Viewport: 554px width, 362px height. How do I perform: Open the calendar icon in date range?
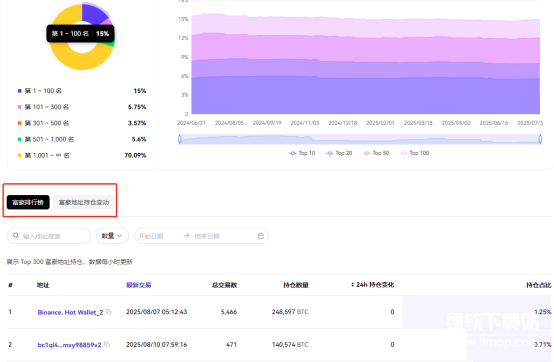tap(261, 236)
